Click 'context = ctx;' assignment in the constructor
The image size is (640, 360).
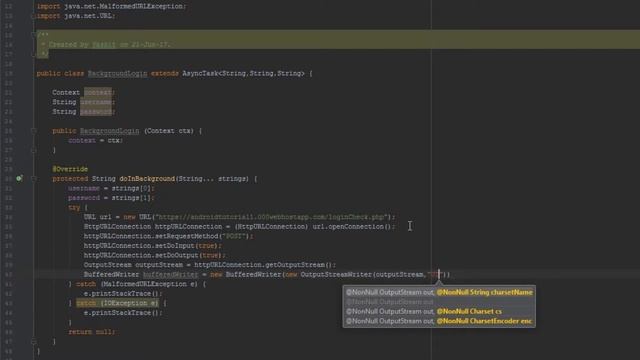click(x=95, y=140)
